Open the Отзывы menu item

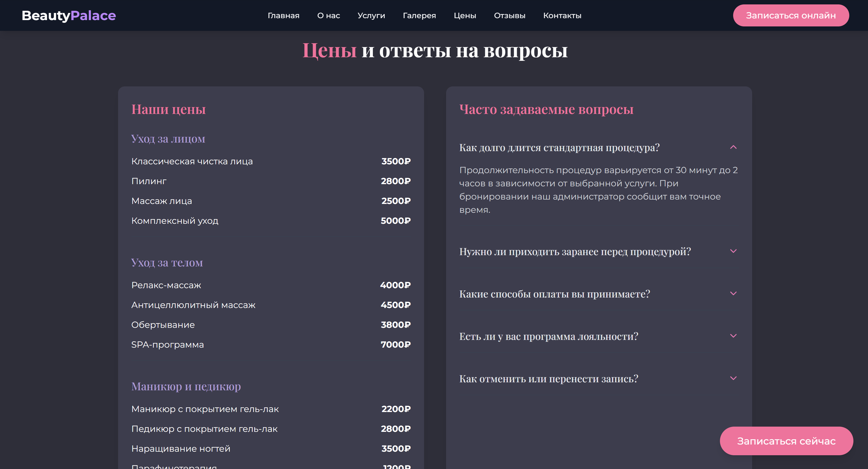[509, 15]
